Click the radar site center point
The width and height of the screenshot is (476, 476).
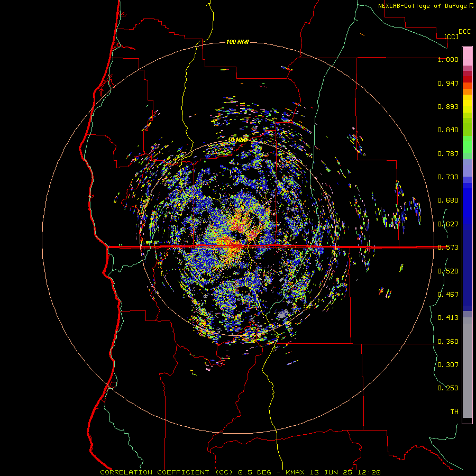(237, 237)
